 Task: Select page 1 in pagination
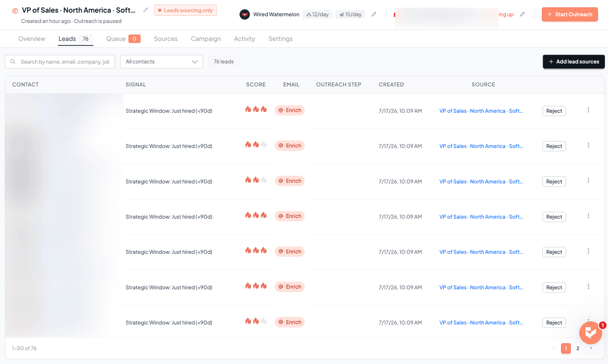(x=566, y=348)
